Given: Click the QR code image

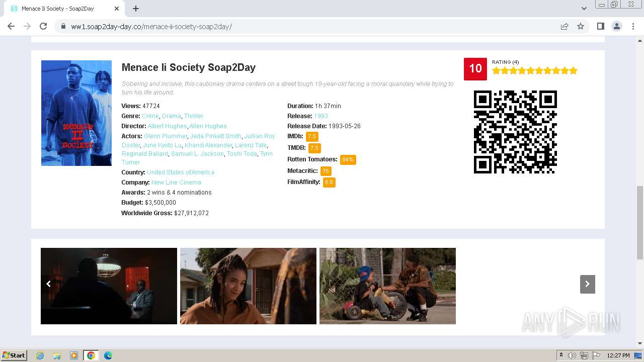Looking at the screenshot, I should point(515,132).
